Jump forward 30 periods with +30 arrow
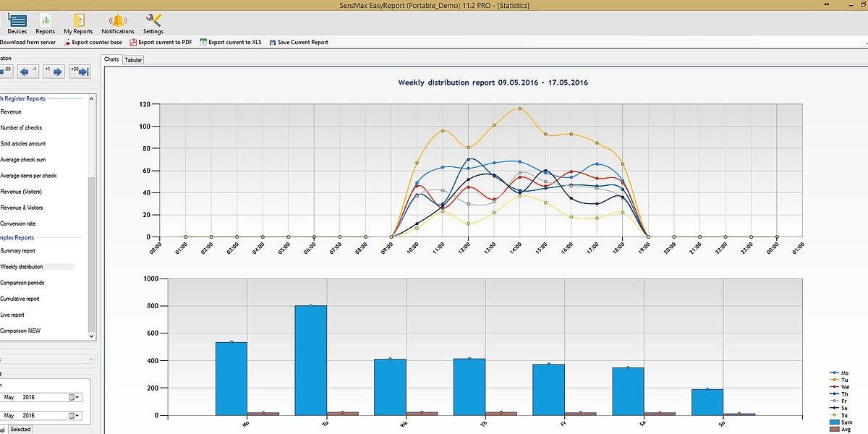The image size is (868, 434). tap(79, 71)
